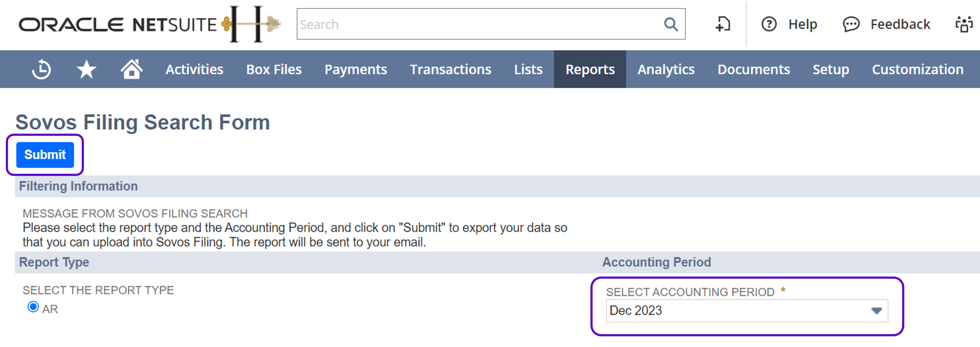Click into the global Search field

pos(475,24)
